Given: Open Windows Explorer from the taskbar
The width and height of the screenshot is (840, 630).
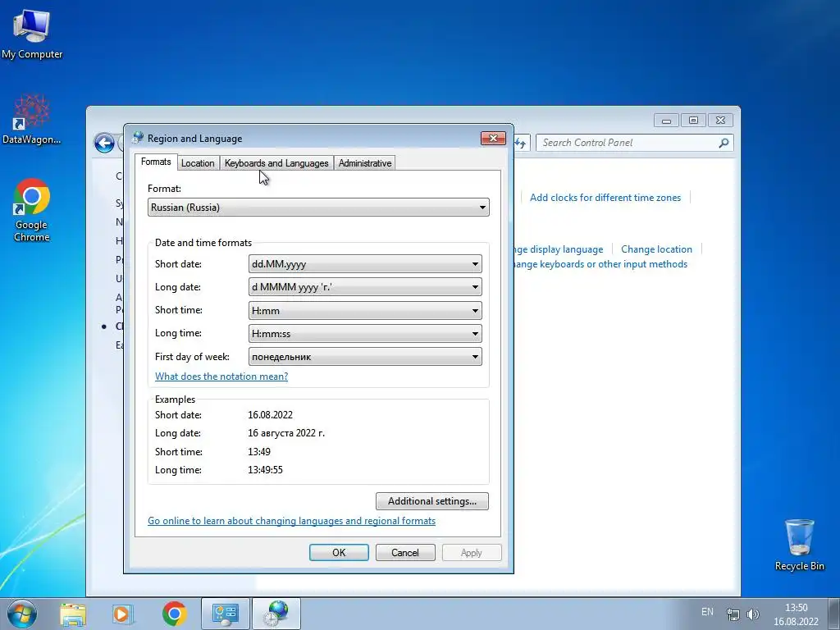Looking at the screenshot, I should tap(73, 614).
